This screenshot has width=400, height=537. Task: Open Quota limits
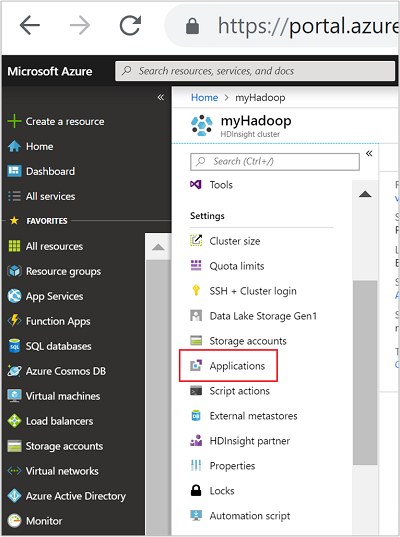(237, 266)
